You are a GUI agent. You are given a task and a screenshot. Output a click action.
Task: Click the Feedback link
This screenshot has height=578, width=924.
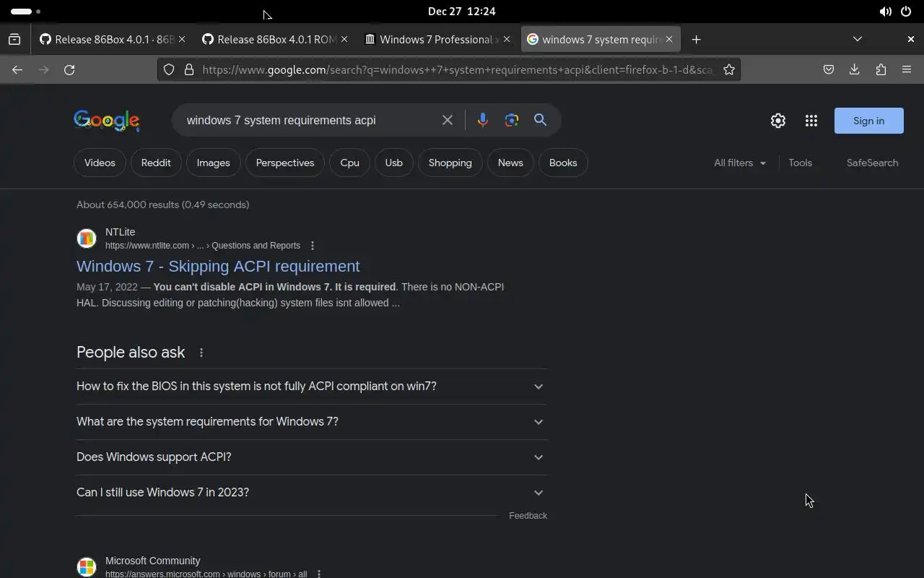528,516
